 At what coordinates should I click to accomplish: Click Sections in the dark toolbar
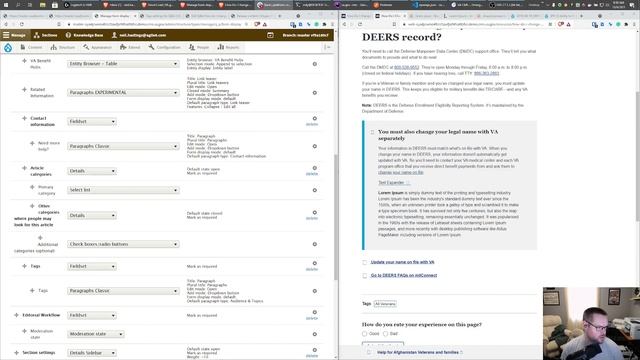[x=45, y=35]
